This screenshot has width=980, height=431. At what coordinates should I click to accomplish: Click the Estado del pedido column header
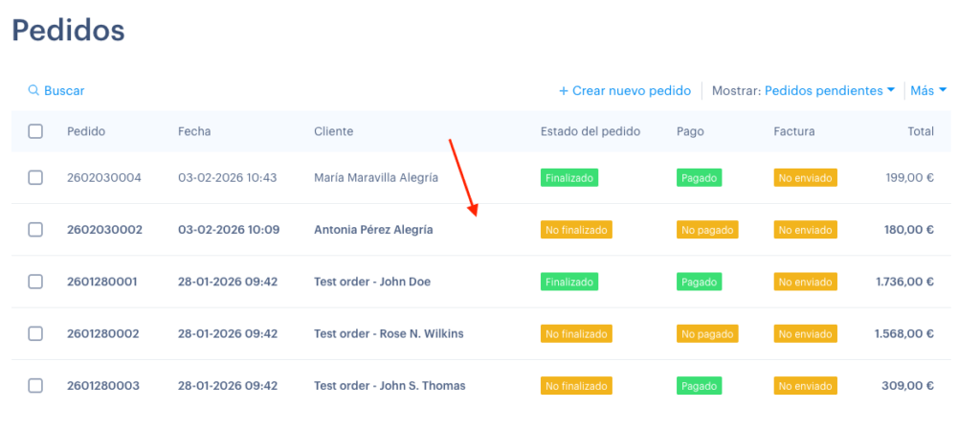pyautogui.click(x=590, y=131)
